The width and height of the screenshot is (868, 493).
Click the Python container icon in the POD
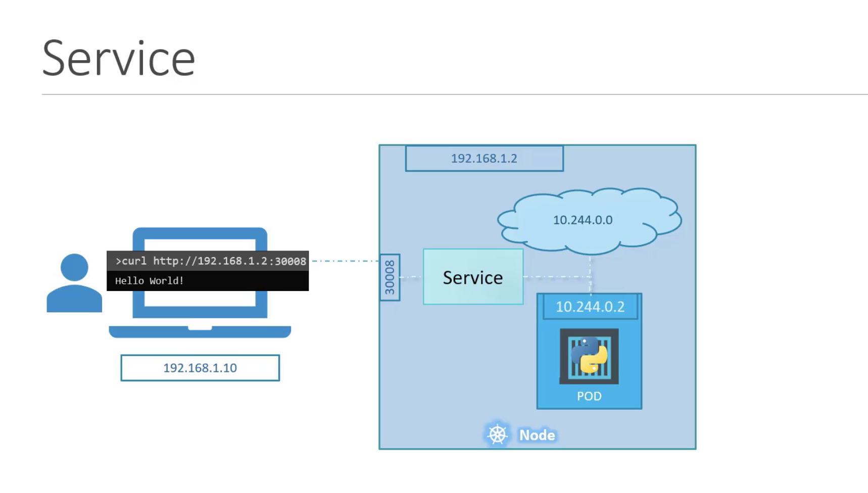tap(589, 356)
